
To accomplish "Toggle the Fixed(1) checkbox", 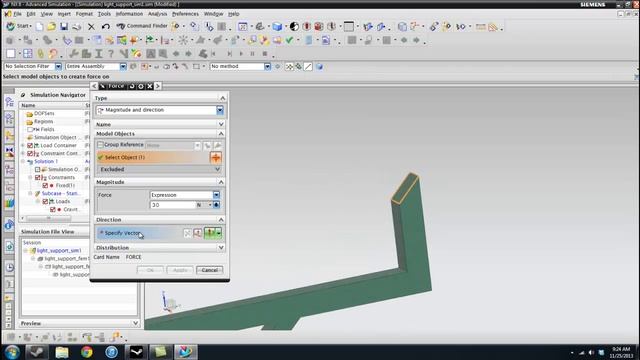I will coord(45,185).
